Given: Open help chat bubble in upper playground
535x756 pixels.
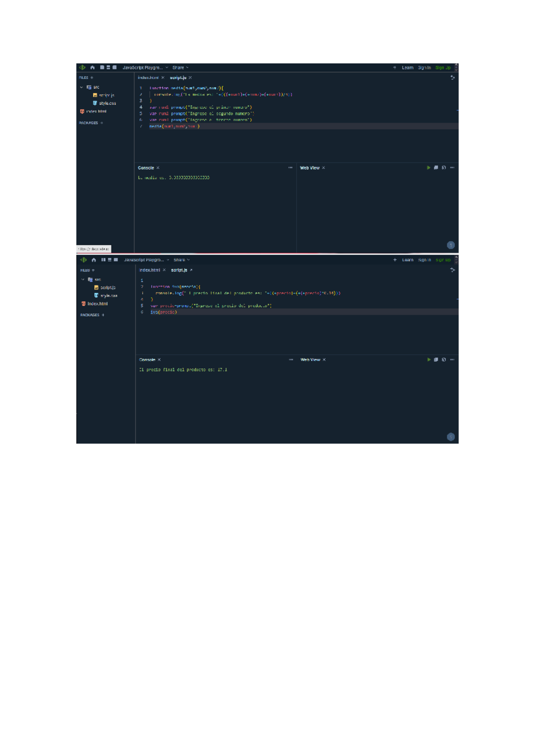Looking at the screenshot, I should click(451, 245).
